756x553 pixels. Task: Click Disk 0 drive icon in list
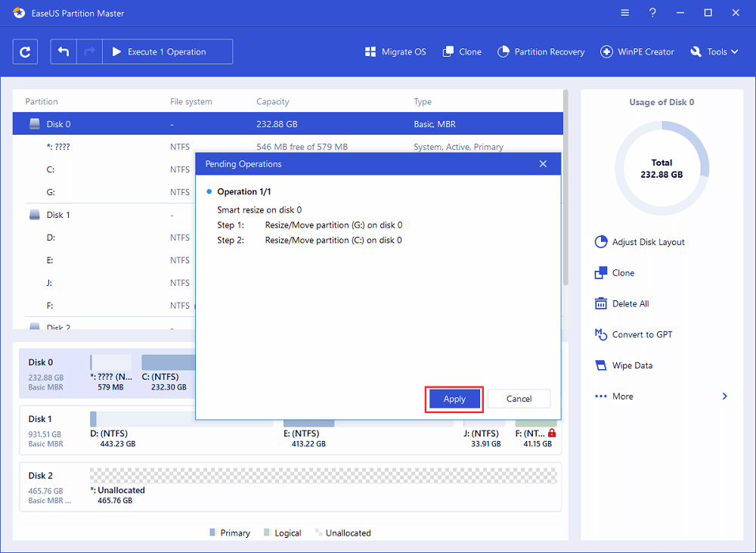pyautogui.click(x=35, y=124)
